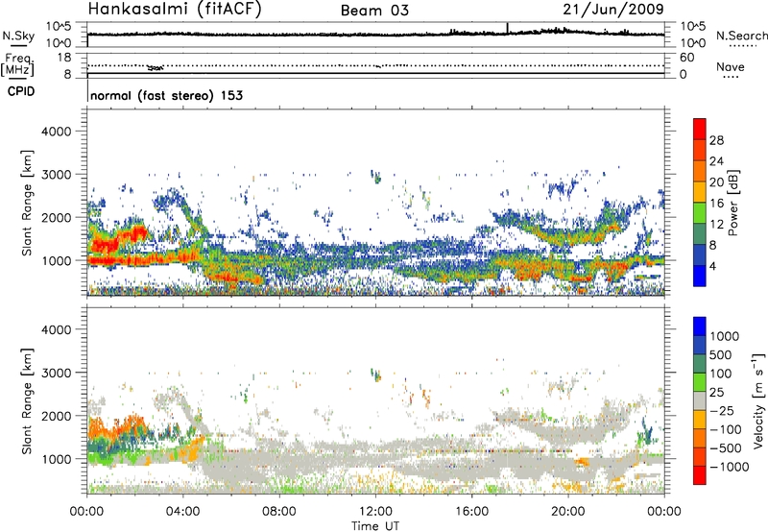Click the "18" frequency axis tick
Viewport: 768px width, 532px height.
tap(64, 58)
